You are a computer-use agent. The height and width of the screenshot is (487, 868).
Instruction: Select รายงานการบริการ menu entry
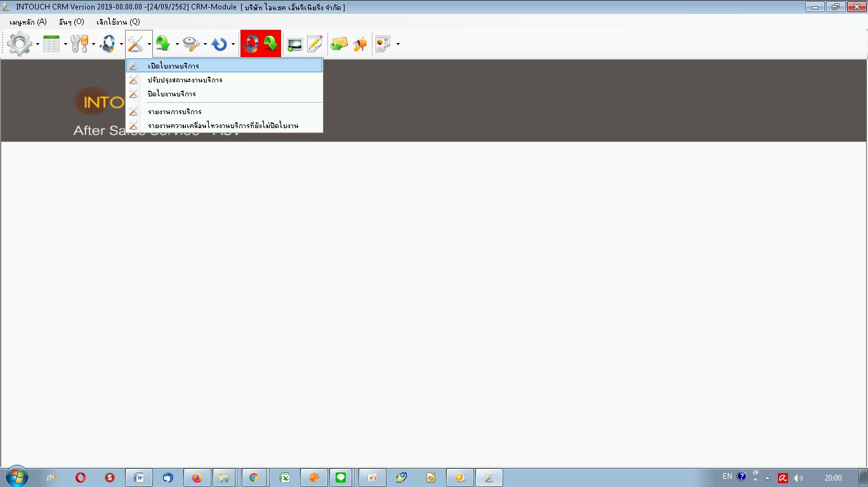174,112
